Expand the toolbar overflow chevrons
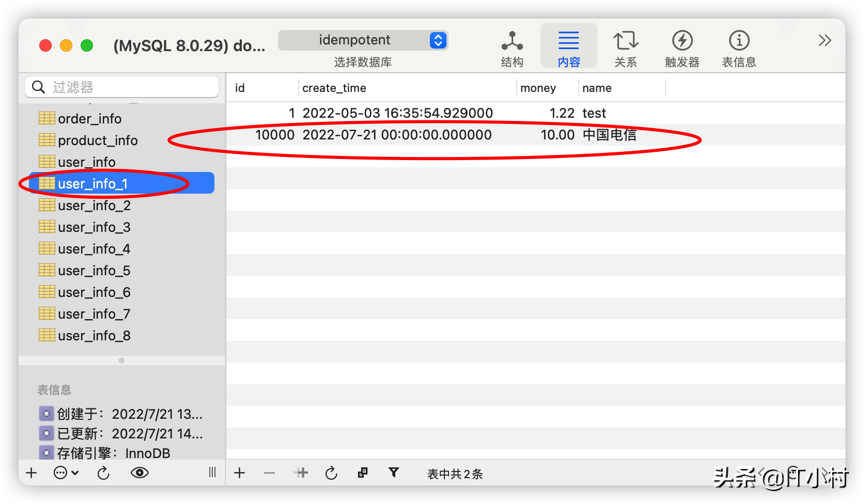 click(x=825, y=40)
